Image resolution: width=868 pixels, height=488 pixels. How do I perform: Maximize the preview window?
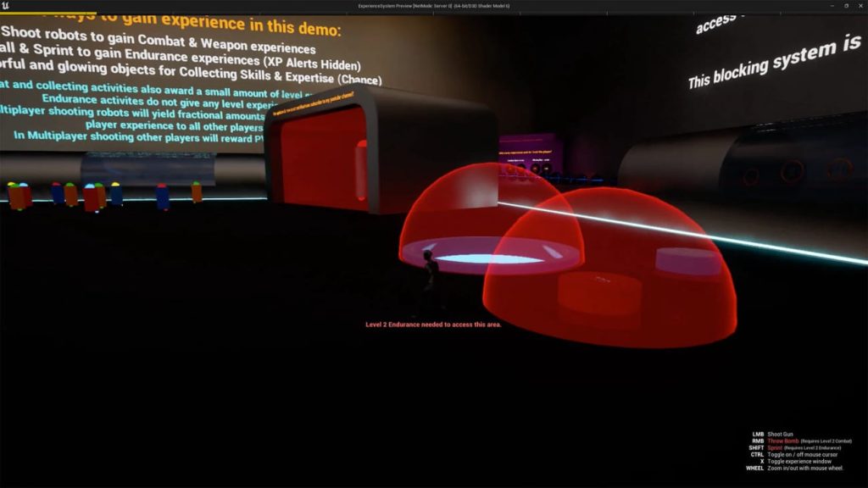coord(845,5)
